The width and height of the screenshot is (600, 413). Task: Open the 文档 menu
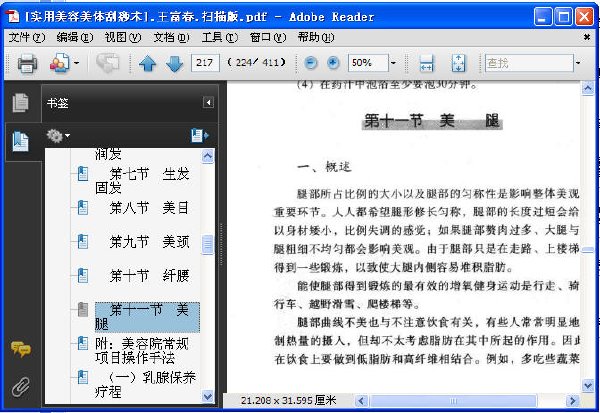pos(171,38)
